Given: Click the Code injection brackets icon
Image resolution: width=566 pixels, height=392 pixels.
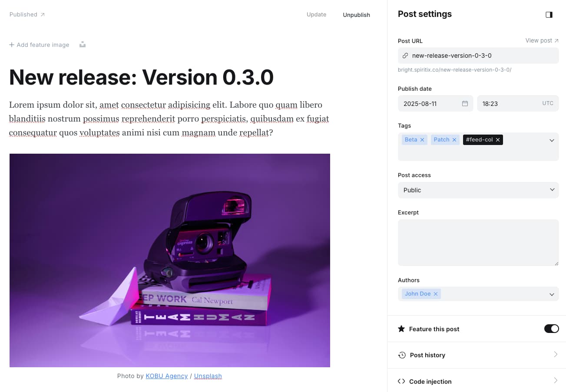Looking at the screenshot, I should coord(401,381).
